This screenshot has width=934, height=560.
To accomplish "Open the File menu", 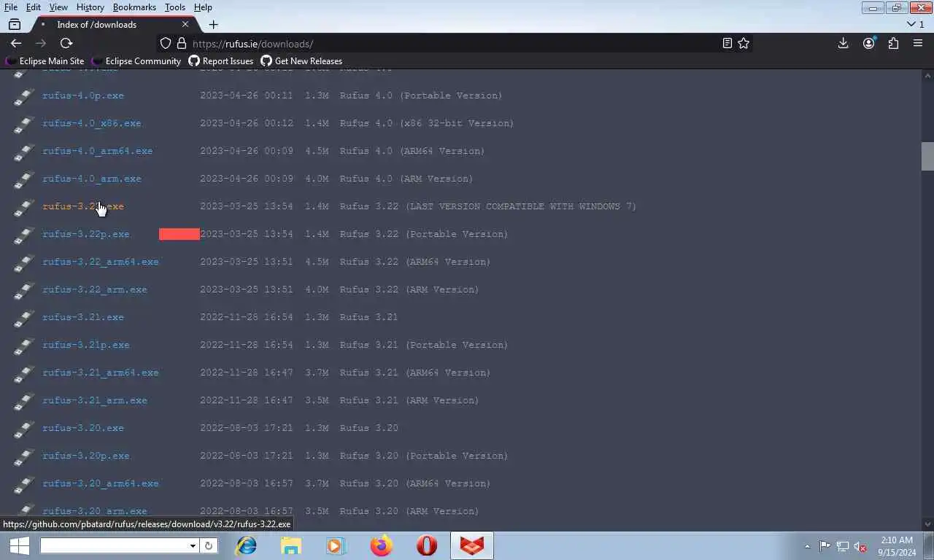I will tap(11, 7).
